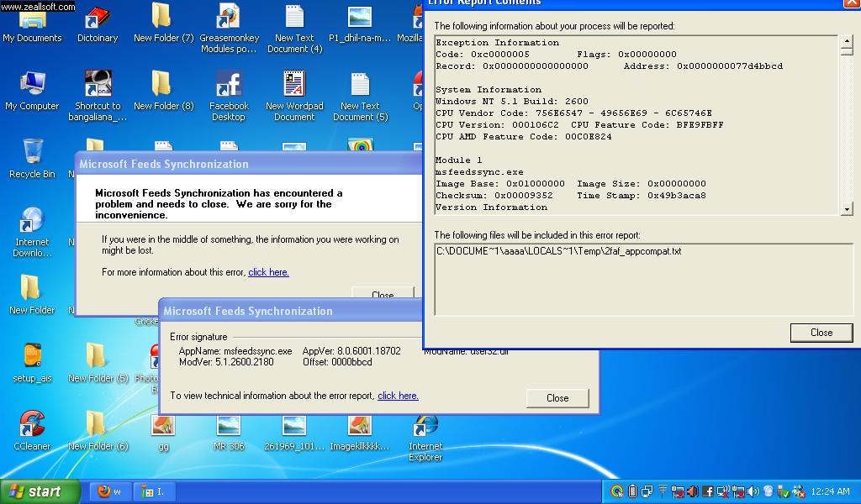Click the appcompat.txt file path text
861x504 pixels.
(559, 251)
